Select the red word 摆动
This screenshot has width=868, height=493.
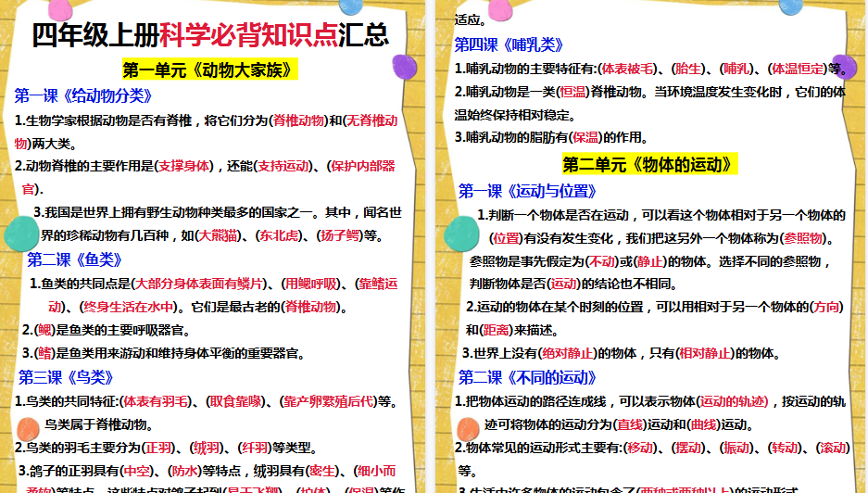coord(688,448)
